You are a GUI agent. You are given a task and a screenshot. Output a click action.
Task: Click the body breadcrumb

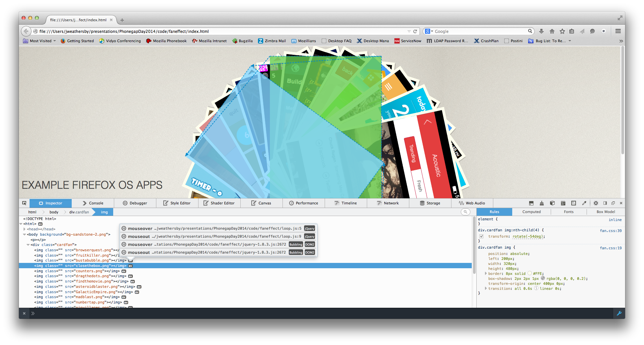click(x=54, y=212)
